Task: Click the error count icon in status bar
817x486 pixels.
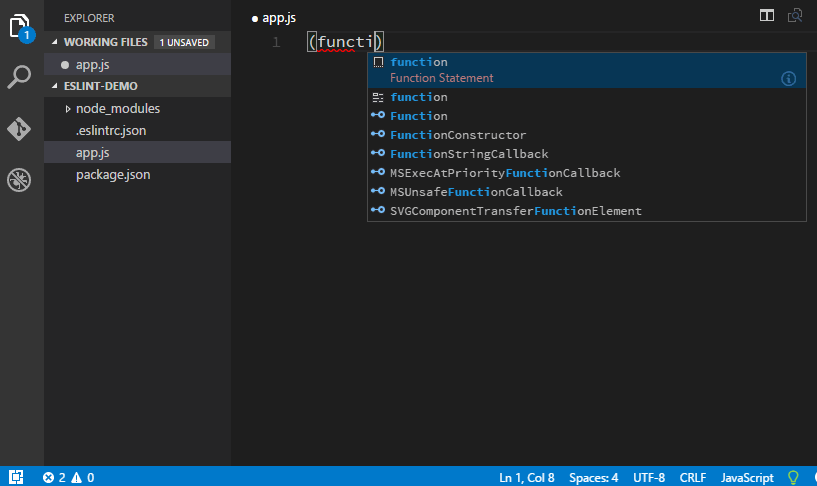Action: [x=48, y=477]
